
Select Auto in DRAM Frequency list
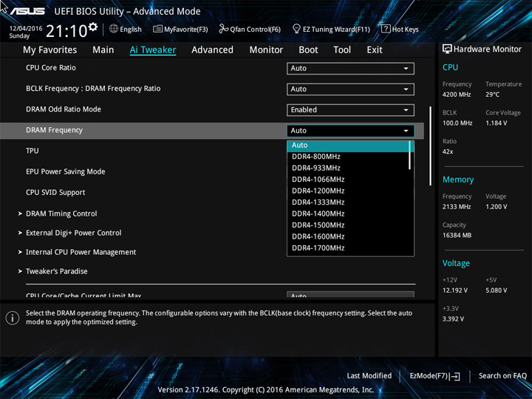pyautogui.click(x=349, y=146)
